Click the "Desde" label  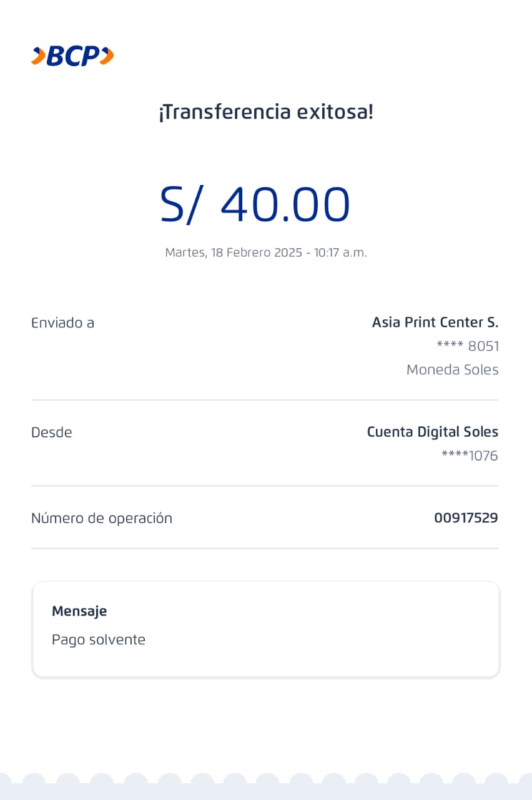[52, 432]
